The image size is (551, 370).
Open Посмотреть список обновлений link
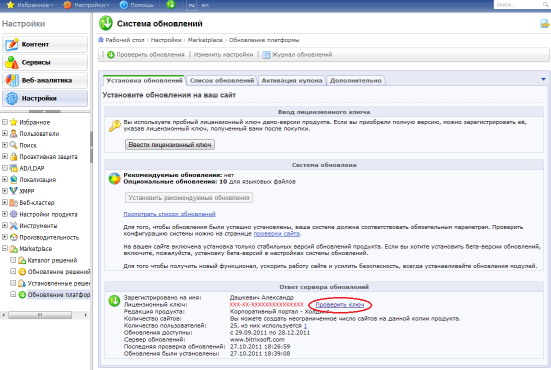[169, 214]
